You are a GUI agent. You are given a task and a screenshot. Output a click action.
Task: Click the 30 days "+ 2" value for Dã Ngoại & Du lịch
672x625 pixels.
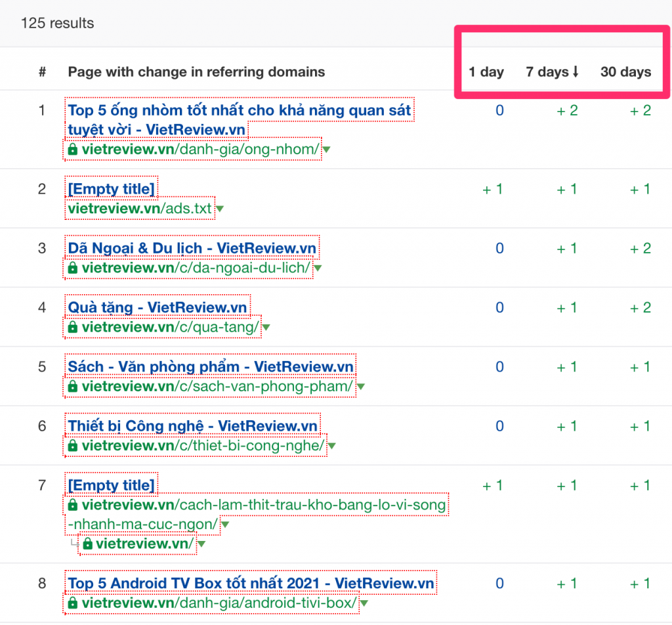click(640, 248)
